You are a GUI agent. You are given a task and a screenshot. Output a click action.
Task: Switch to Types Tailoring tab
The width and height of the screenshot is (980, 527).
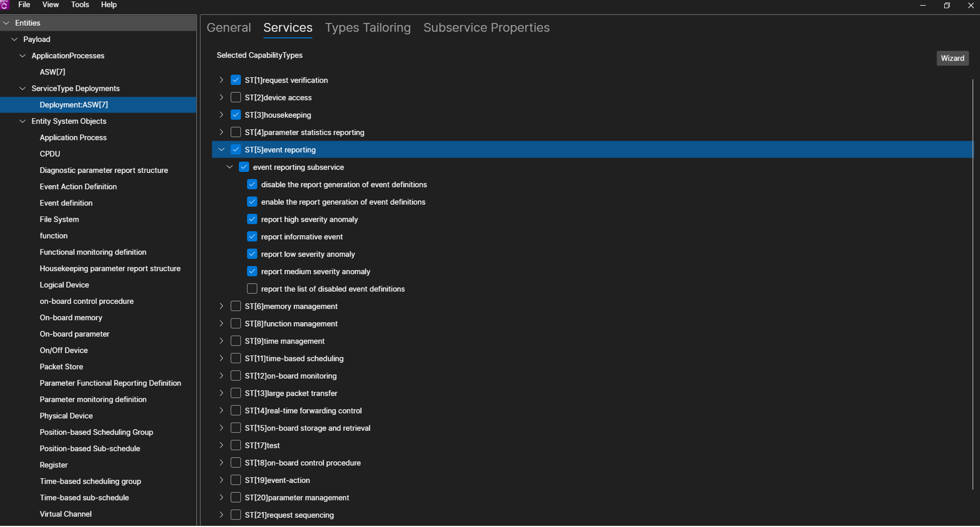[x=368, y=28]
